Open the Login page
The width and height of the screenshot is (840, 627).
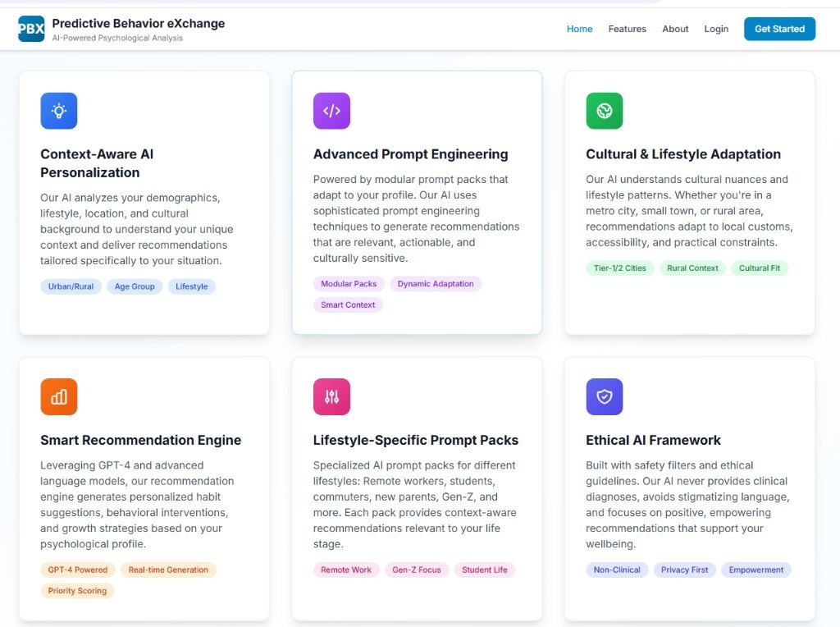[716, 29]
